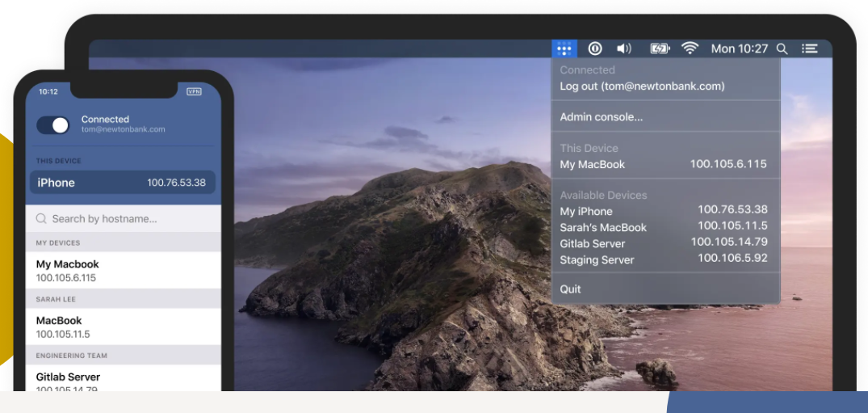Tap the Search by hostname field
The image size is (868, 413).
tap(123, 218)
